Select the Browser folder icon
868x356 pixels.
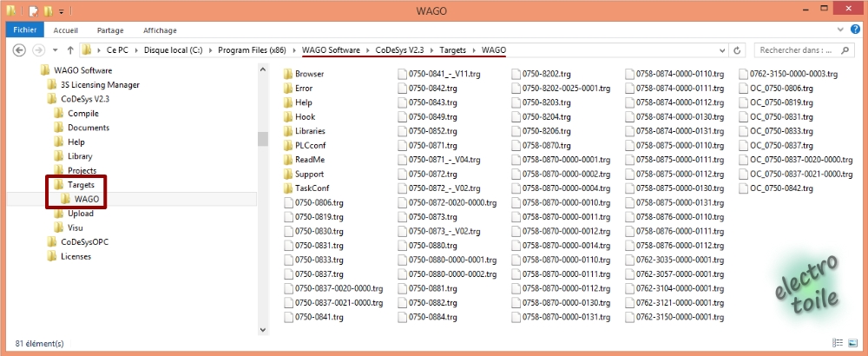coord(288,74)
